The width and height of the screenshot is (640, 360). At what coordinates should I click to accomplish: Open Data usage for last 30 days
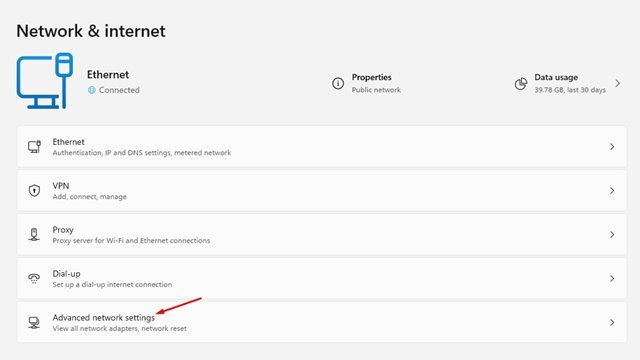click(568, 83)
